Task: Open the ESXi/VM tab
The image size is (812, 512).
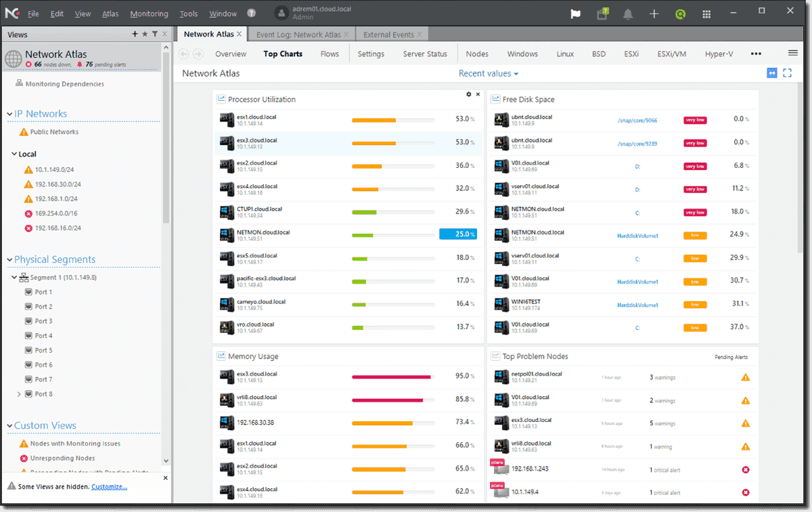Action: [x=671, y=54]
